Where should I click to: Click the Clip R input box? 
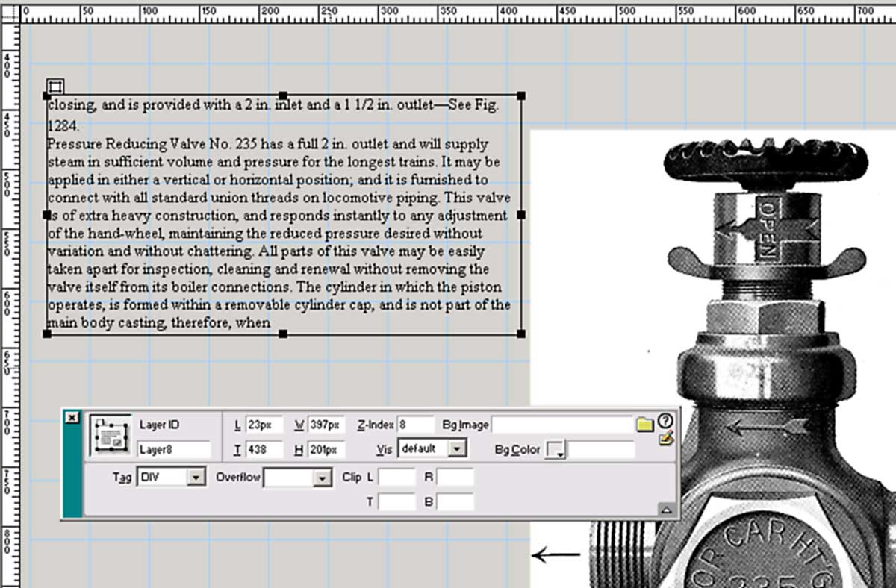pos(455,477)
